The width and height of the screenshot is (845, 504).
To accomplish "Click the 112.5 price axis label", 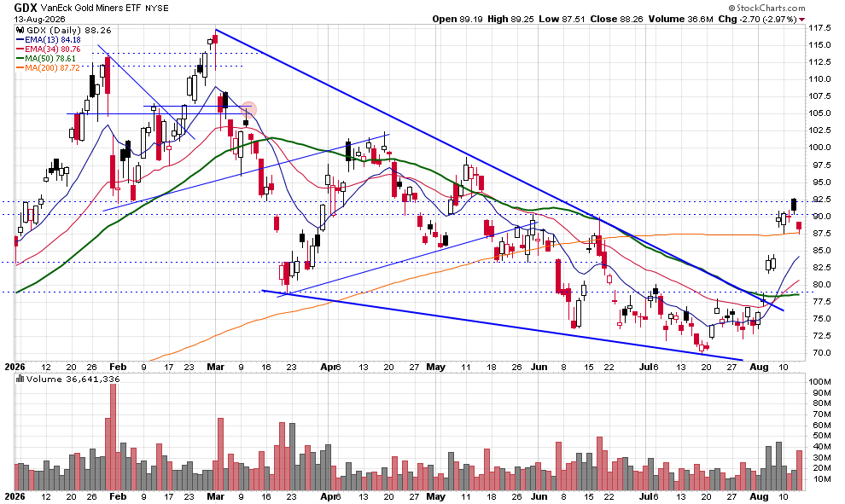I will click(819, 62).
